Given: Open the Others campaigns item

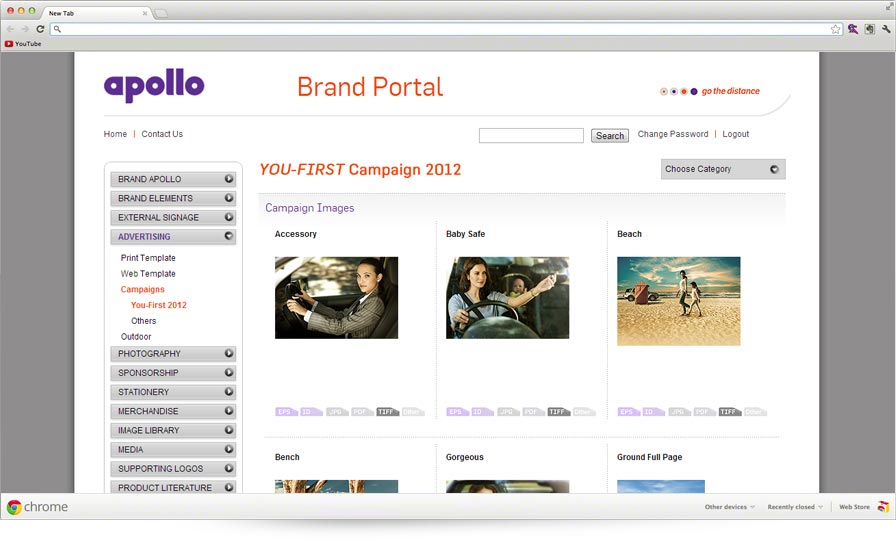Looking at the screenshot, I should (144, 321).
